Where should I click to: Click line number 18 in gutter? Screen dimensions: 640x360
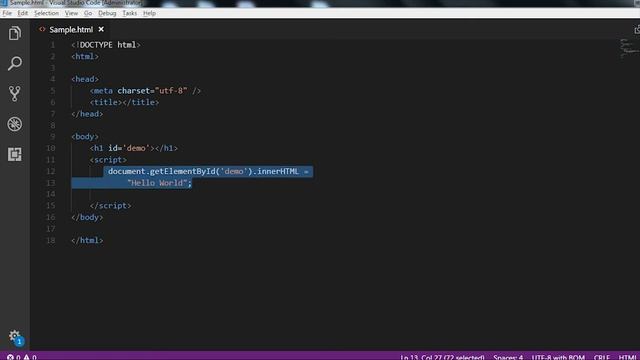coord(51,240)
